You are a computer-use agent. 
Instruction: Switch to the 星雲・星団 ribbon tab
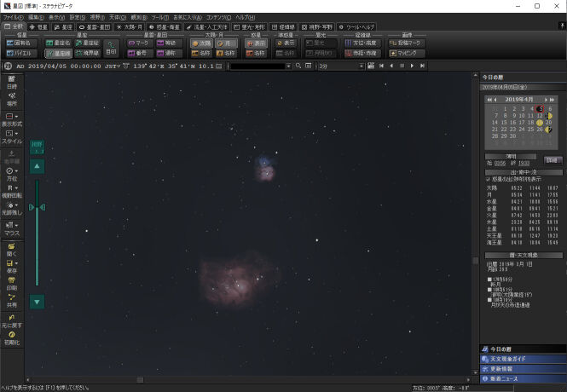tap(95, 27)
